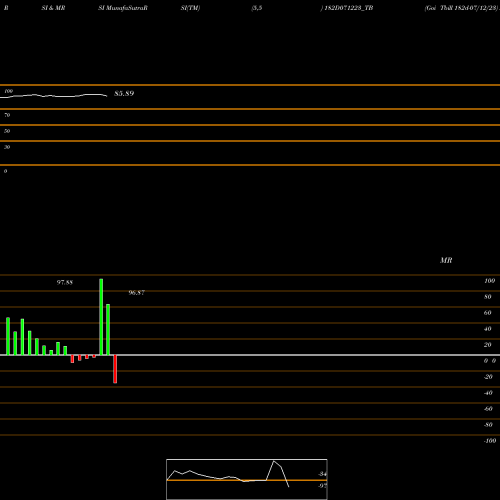Click the MR axis label -100
500x500 pixels.
[490, 441]
